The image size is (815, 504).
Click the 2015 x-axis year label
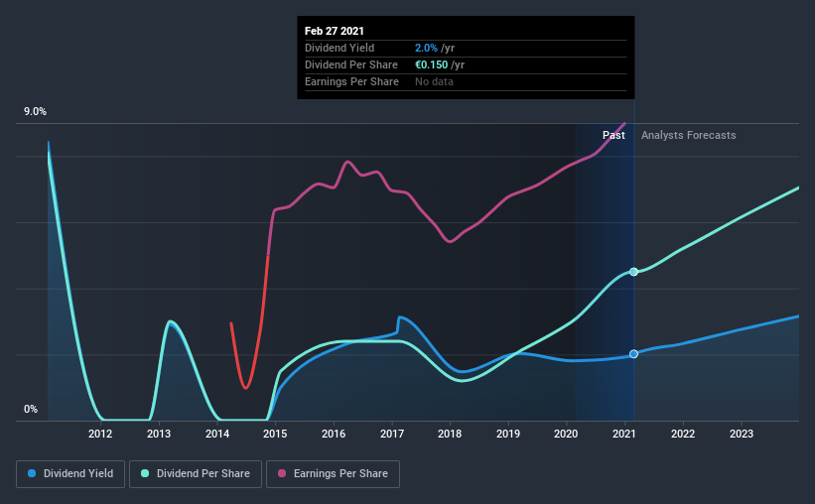coord(275,434)
